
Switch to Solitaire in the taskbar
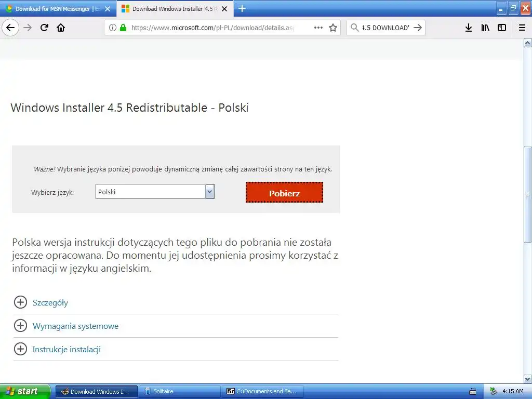tap(179, 392)
